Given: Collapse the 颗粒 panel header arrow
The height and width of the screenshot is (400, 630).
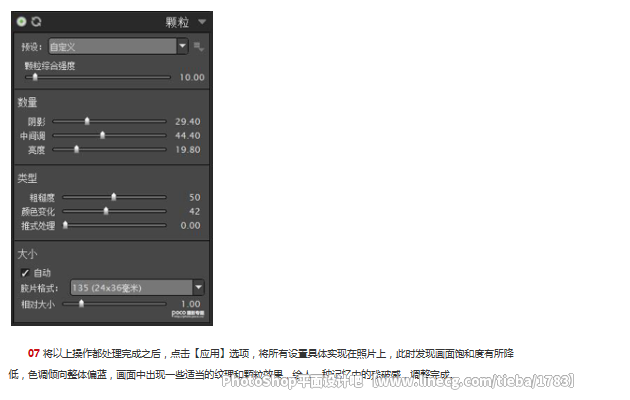Looking at the screenshot, I should [x=202, y=22].
